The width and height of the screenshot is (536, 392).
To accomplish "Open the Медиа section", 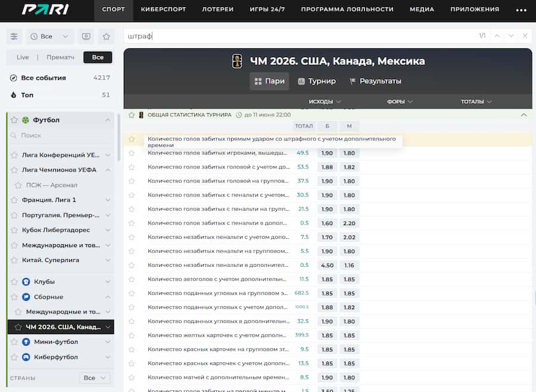I will point(422,10).
